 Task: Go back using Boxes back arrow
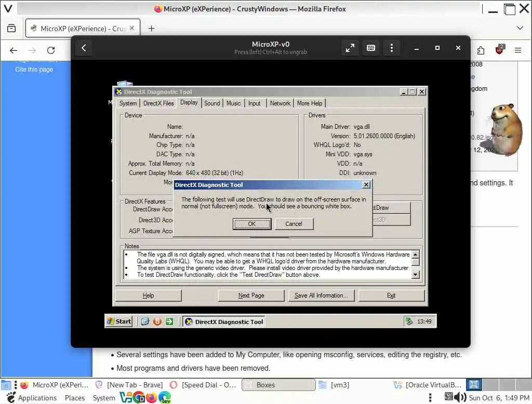click(84, 48)
